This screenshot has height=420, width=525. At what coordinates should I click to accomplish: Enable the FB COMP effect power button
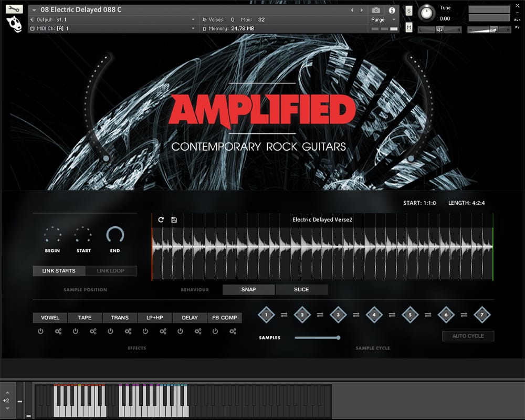point(215,331)
